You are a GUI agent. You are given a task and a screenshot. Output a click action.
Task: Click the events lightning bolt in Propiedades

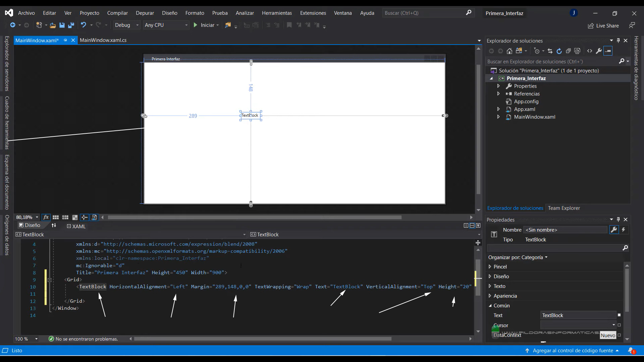[x=624, y=230]
